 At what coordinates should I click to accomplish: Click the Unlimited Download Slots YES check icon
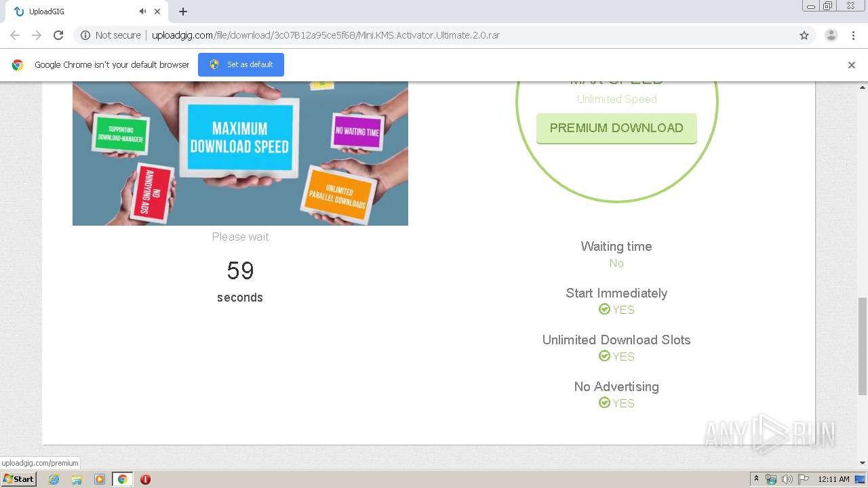pos(604,356)
